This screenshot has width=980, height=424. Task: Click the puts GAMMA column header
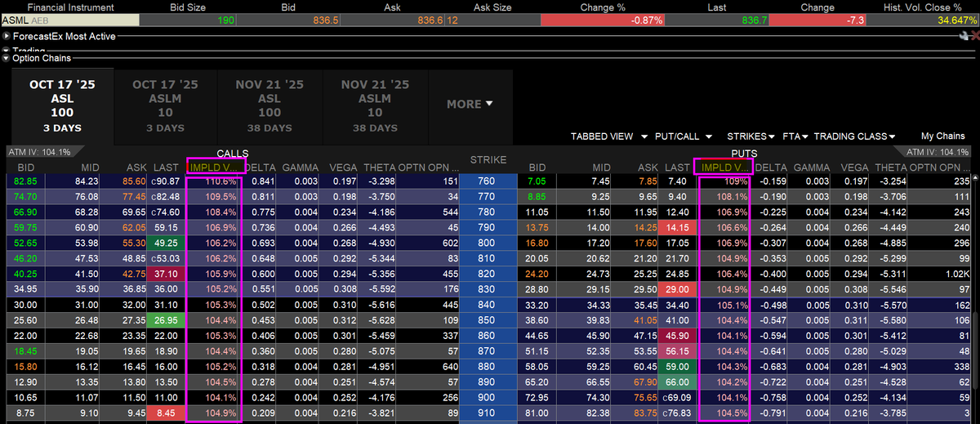pyautogui.click(x=811, y=167)
